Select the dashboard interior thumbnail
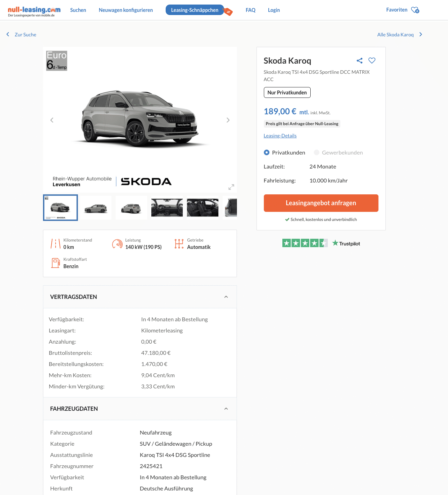 click(x=167, y=208)
